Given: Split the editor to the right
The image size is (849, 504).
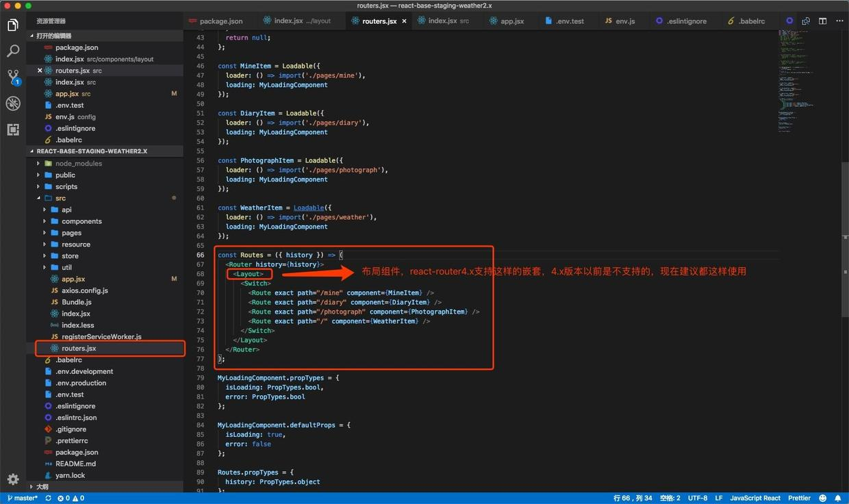Looking at the screenshot, I should pyautogui.click(x=823, y=21).
